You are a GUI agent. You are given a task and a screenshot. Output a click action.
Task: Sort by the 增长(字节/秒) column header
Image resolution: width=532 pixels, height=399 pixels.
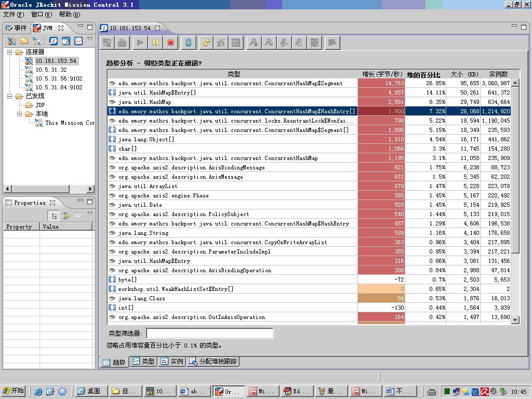(x=382, y=74)
